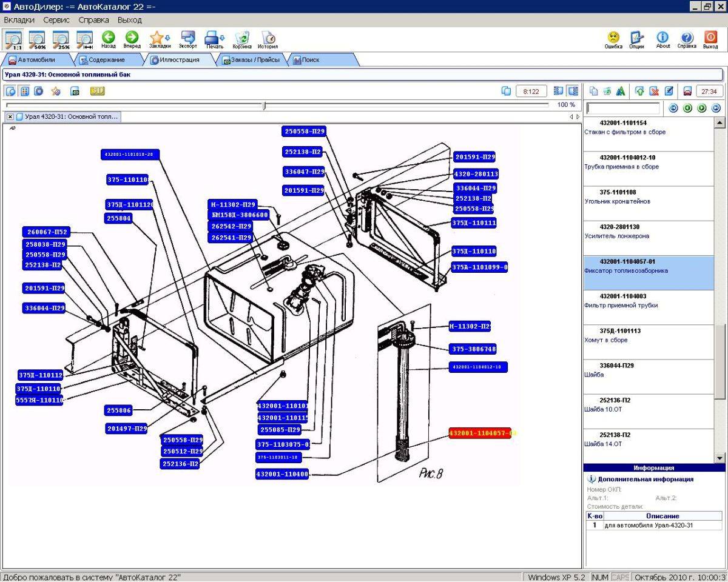Select part 432001-1104012-10 Трубка приемная
The height and width of the screenshot is (582, 728).
(x=649, y=169)
